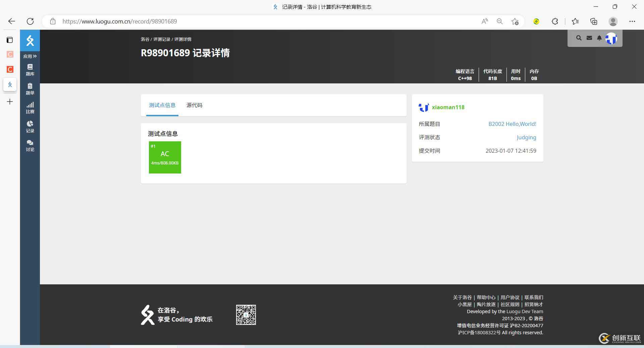Open tab actions icon in vertical sidebar
The image size is (644, 348).
(x=10, y=40)
